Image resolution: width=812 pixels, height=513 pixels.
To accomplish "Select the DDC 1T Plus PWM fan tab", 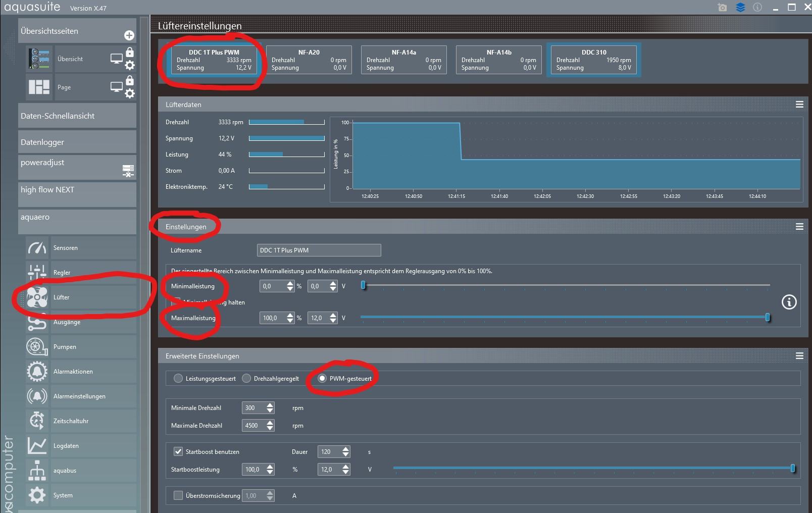I will coord(214,60).
